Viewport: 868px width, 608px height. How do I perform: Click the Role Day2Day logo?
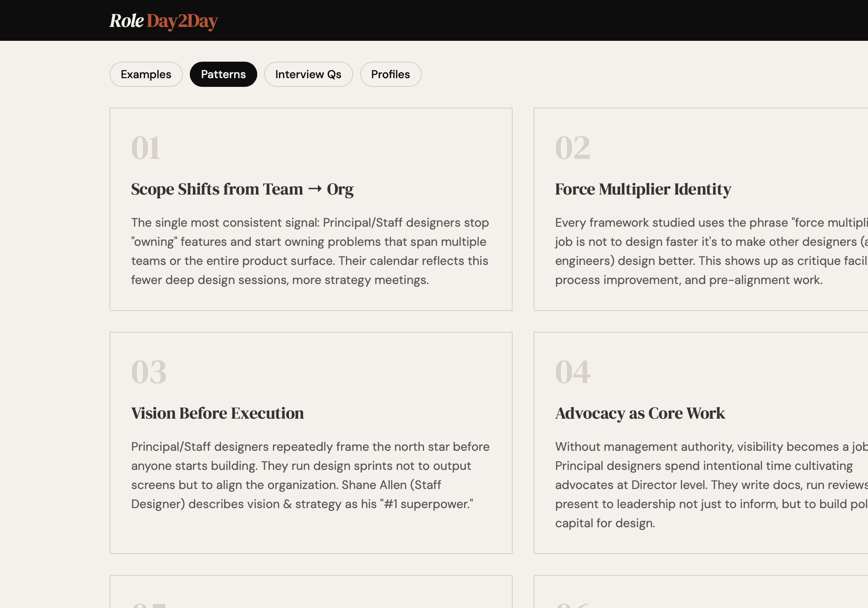click(163, 21)
